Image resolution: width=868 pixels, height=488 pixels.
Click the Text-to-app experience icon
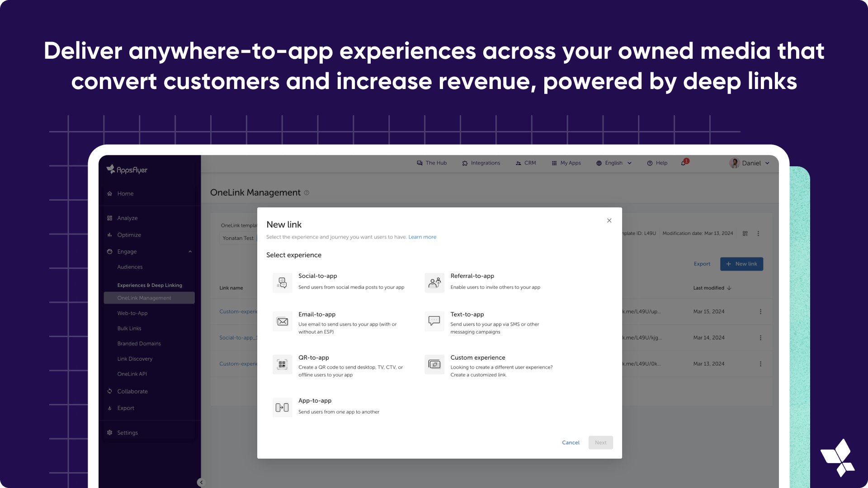click(434, 320)
